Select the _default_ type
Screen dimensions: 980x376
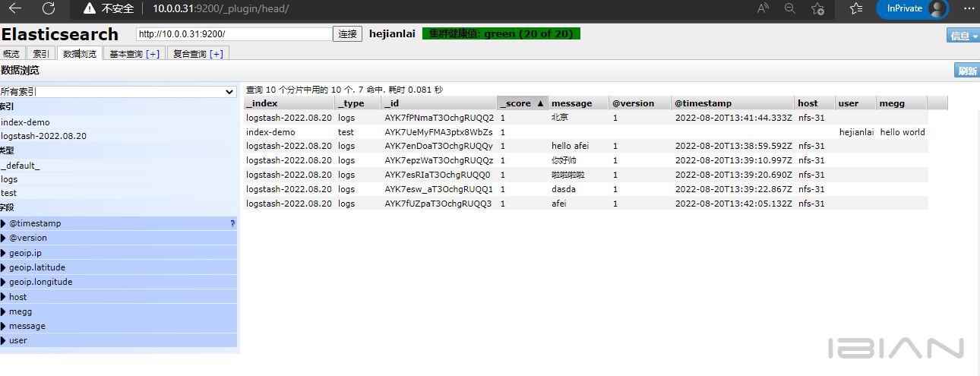[x=21, y=166]
